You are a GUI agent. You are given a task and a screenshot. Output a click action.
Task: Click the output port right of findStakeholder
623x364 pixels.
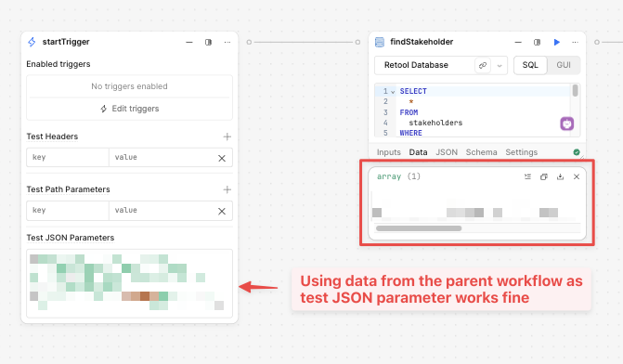597,42
